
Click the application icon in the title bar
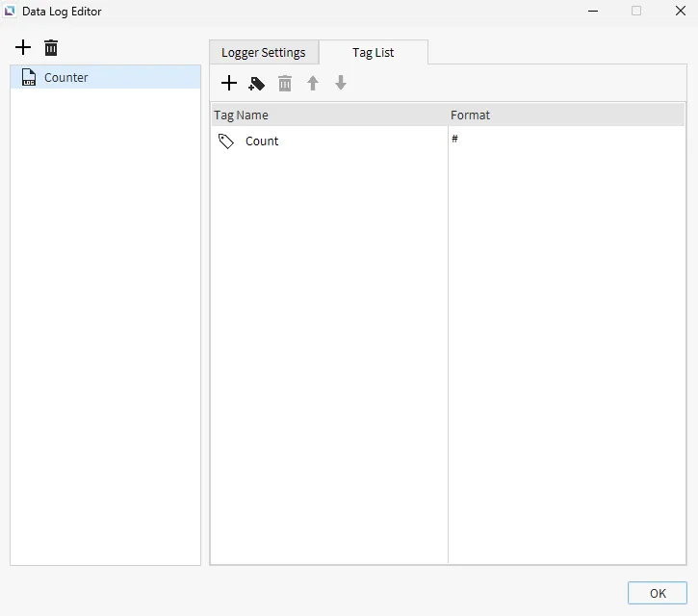click(x=10, y=12)
